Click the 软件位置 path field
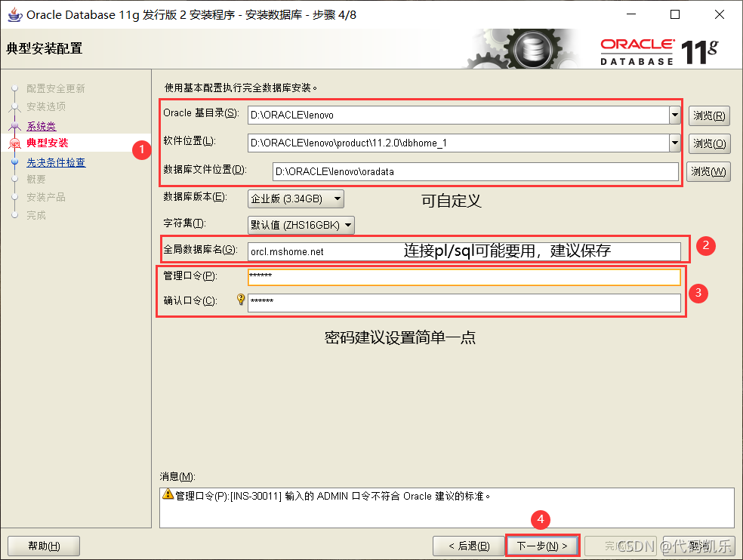The height and width of the screenshot is (560, 743). click(458, 143)
